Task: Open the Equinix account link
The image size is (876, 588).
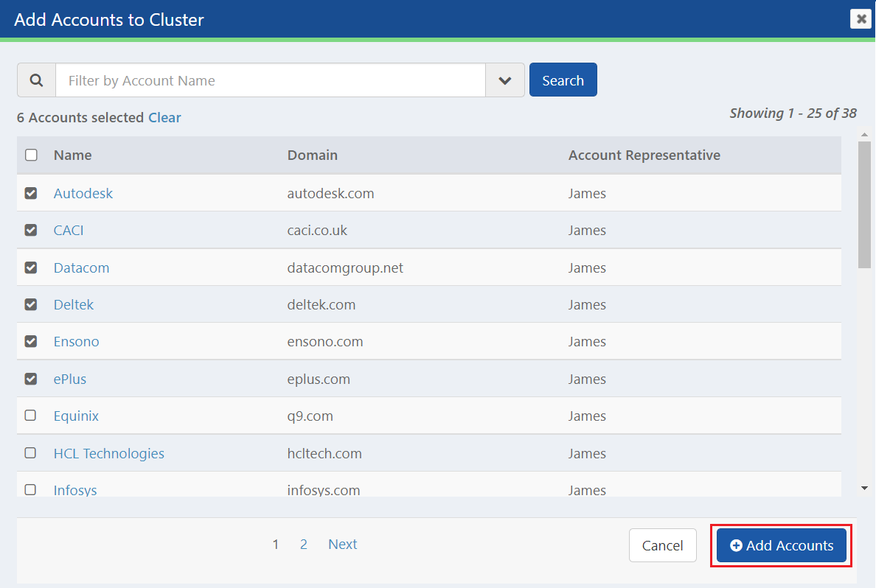Action: point(76,416)
